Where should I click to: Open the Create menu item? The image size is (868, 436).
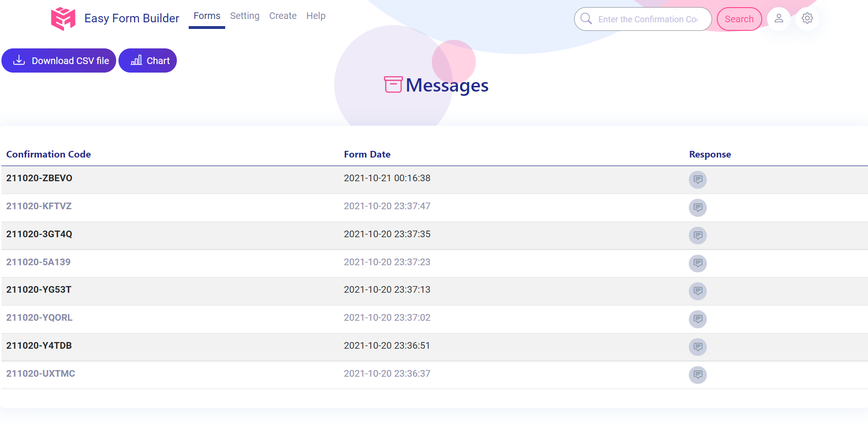tap(283, 16)
